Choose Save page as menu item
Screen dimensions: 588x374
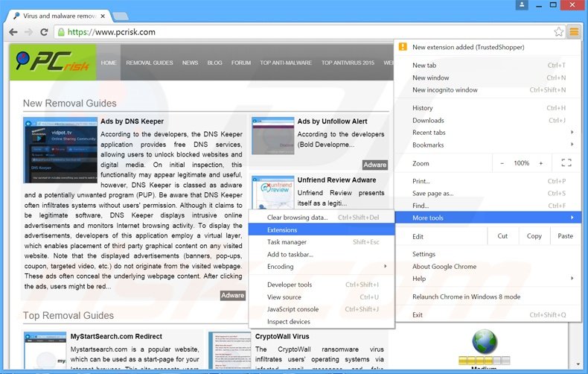click(x=488, y=194)
